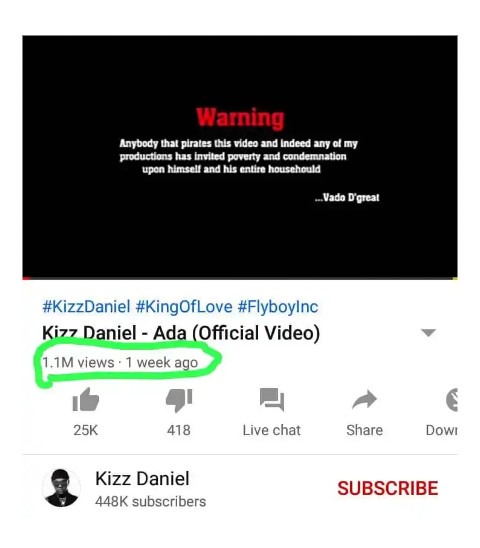Open Kizz Daniel channel avatar
This screenshot has height=548, width=480.
[x=62, y=488]
